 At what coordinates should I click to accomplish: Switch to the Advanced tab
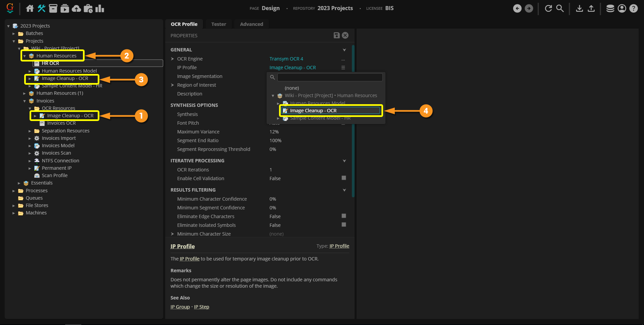tap(251, 24)
